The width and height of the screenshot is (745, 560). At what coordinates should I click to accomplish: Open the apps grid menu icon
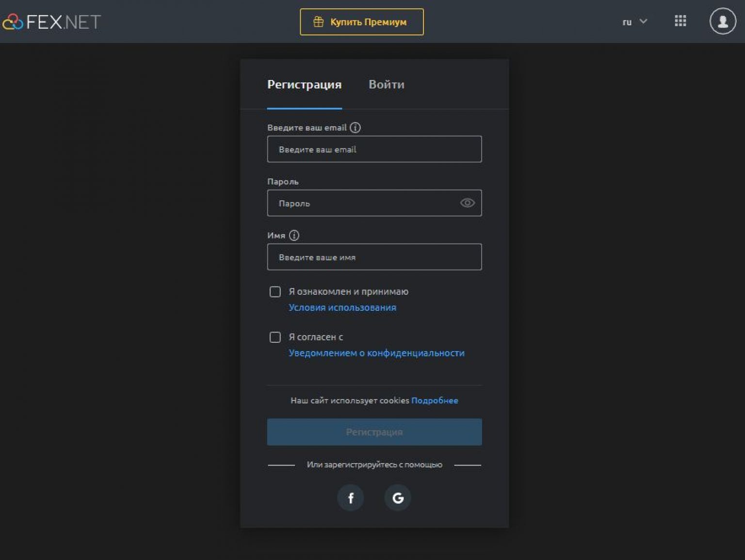click(680, 21)
